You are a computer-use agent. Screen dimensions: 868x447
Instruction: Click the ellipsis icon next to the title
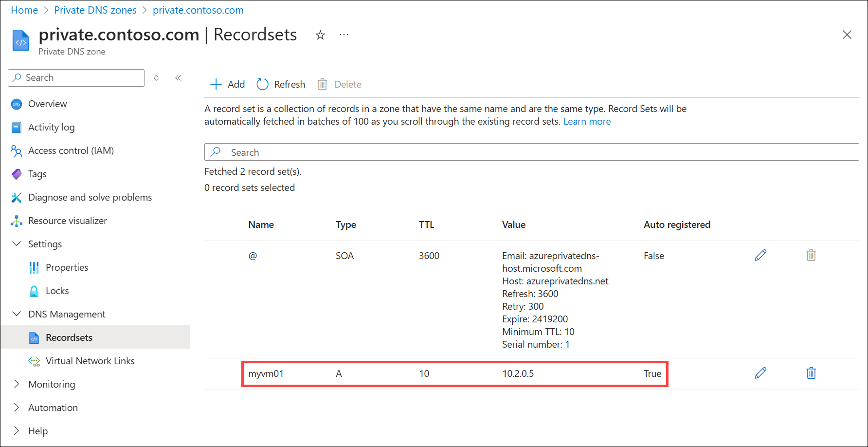(x=344, y=35)
